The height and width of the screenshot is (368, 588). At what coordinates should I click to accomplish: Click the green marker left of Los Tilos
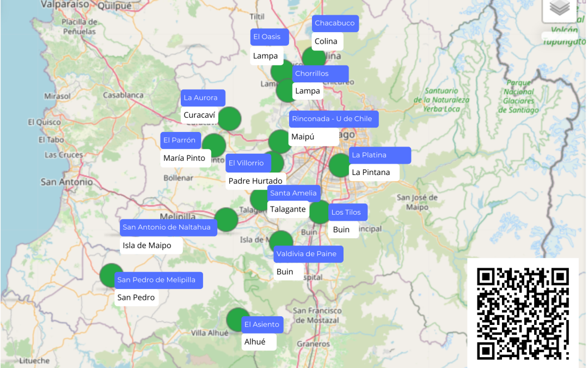[319, 212]
